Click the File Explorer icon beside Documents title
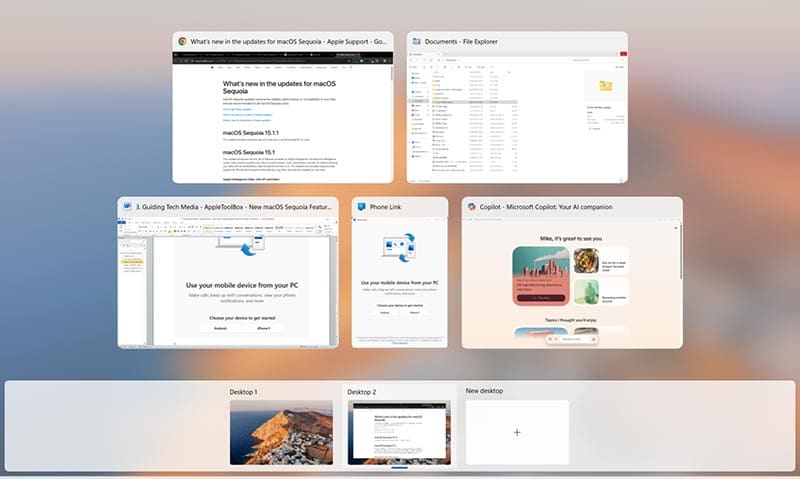 (x=416, y=41)
